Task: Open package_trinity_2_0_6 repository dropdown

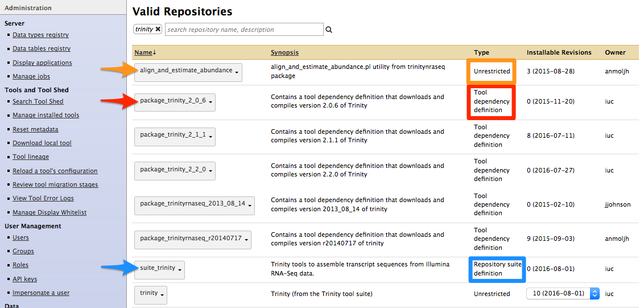Action: point(175,102)
